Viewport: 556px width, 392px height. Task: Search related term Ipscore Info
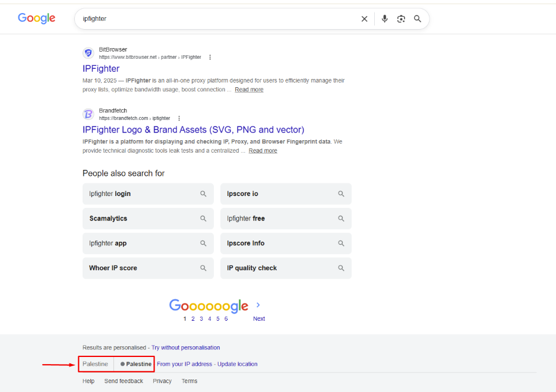pos(286,244)
